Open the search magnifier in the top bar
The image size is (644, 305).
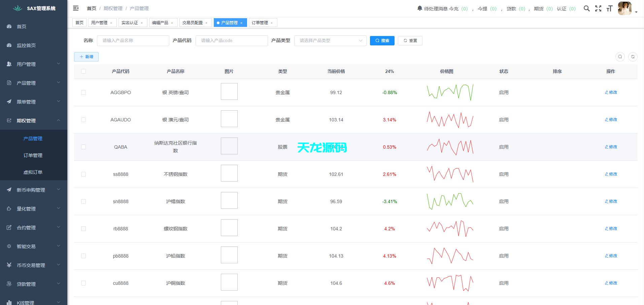586,8
